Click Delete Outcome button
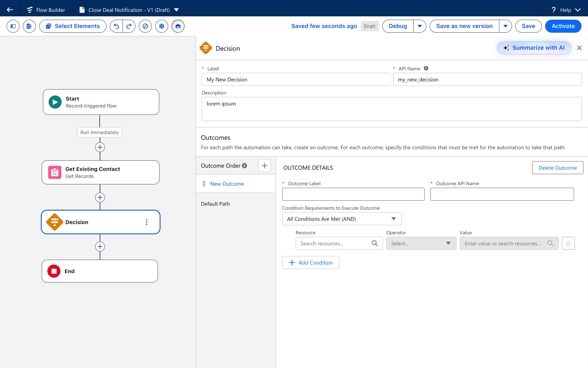Viewport: 588px width, 368px height. [x=558, y=168]
